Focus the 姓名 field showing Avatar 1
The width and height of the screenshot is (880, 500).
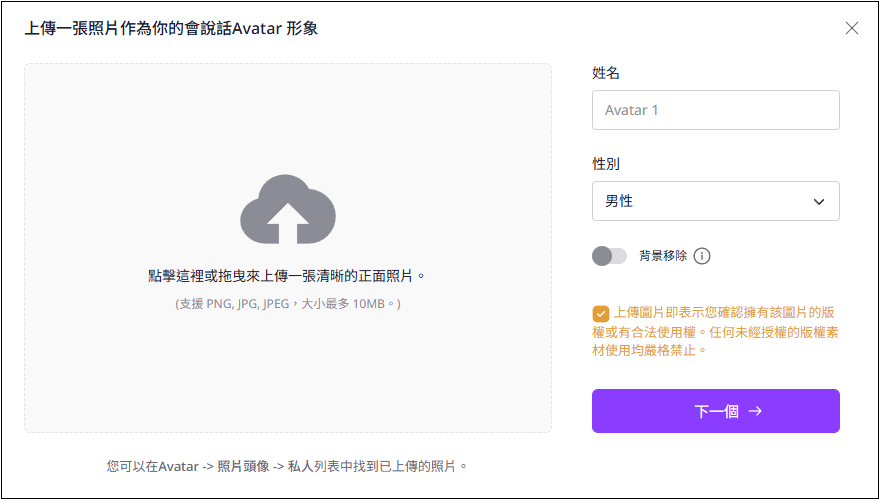[716, 110]
